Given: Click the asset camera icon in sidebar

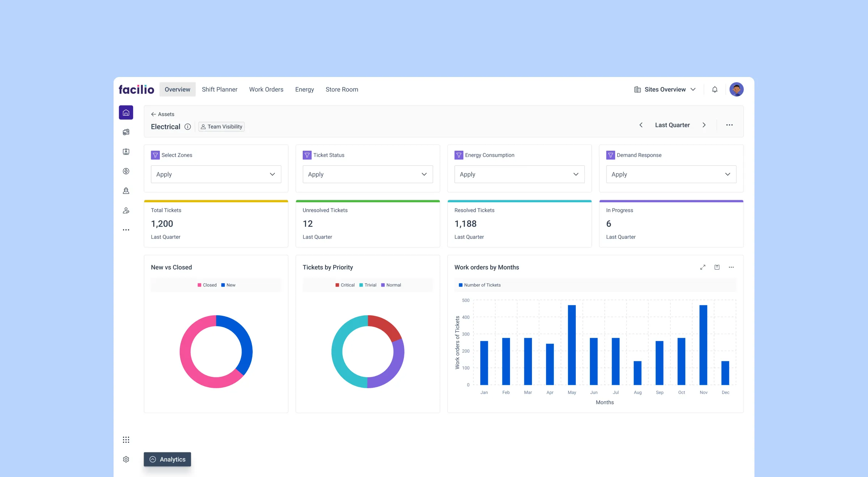Looking at the screenshot, I should (125, 132).
